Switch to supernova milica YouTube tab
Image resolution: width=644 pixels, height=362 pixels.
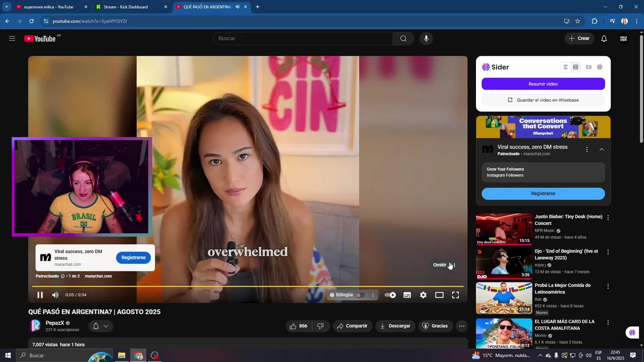point(48,7)
